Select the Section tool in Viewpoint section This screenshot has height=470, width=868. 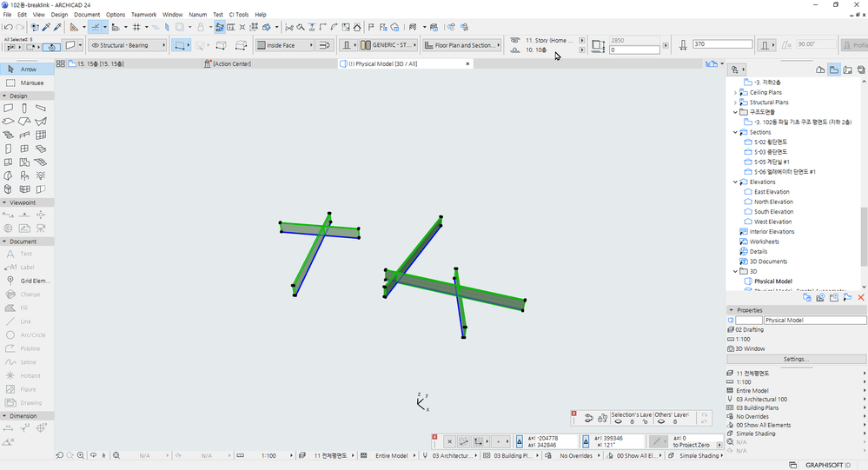pos(9,215)
